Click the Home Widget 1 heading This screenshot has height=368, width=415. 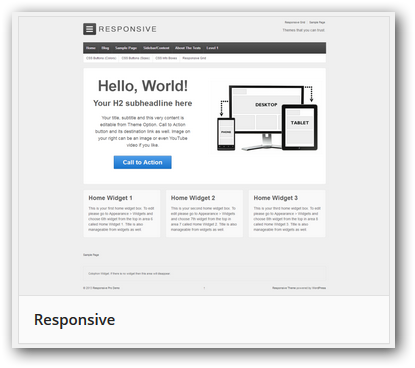click(x=110, y=198)
